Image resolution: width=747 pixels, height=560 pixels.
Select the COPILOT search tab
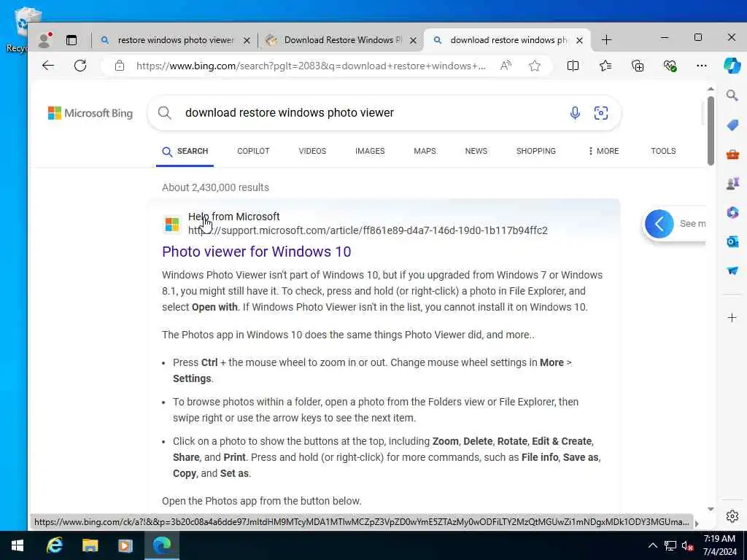point(253,151)
